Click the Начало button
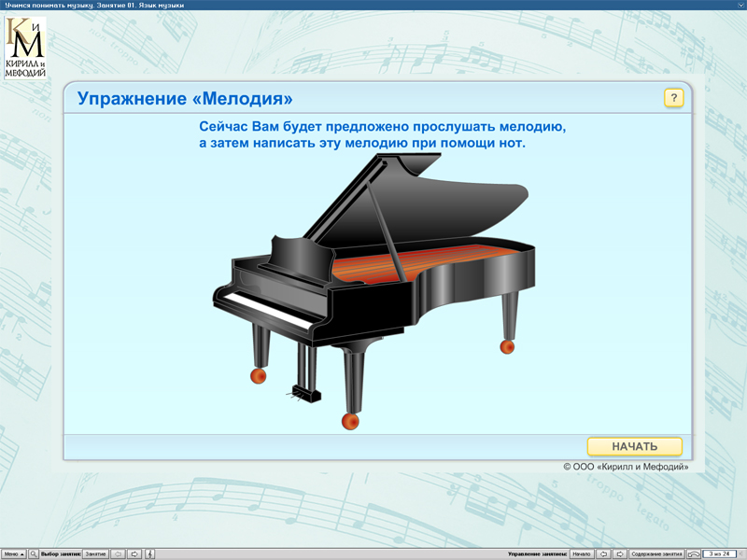Image resolution: width=747 pixels, height=560 pixels. pos(583,553)
